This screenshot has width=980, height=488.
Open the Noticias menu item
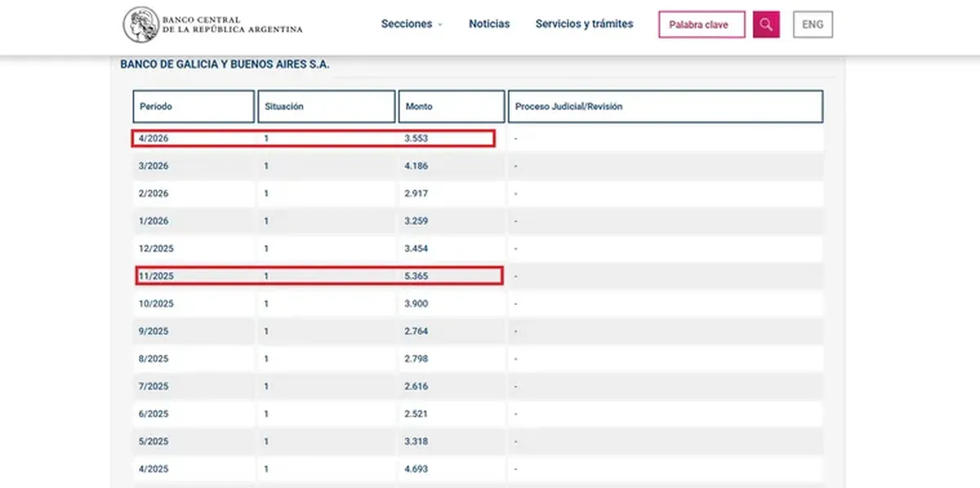click(x=489, y=25)
